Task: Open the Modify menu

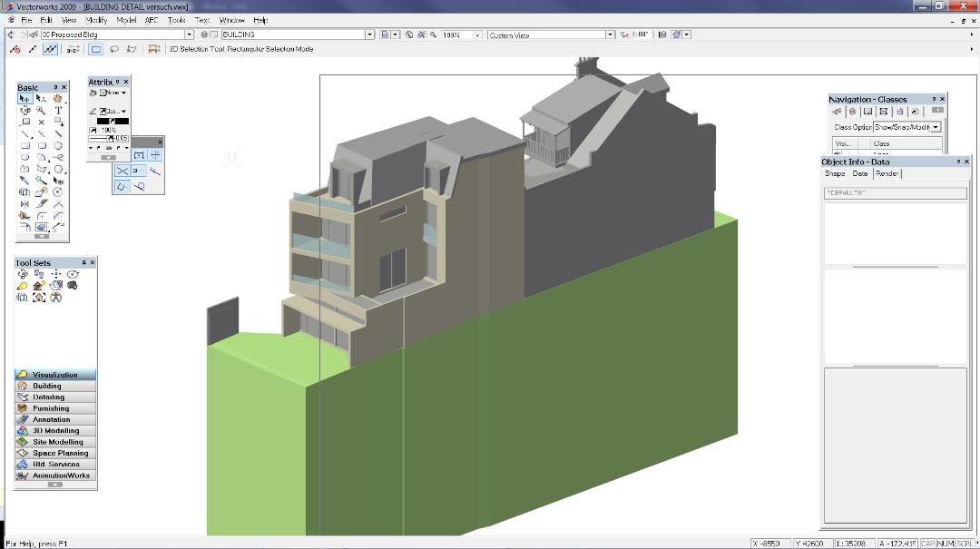Action: tap(96, 20)
